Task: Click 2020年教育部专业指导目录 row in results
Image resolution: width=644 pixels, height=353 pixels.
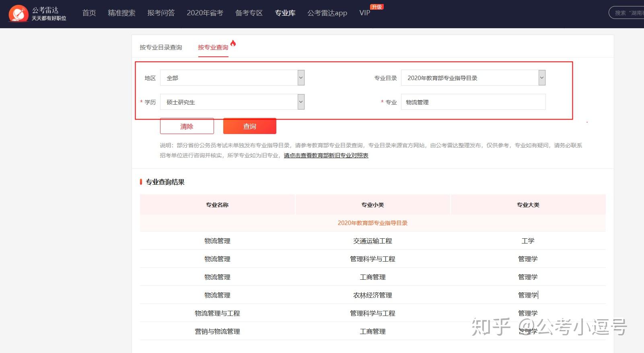Action: tap(372, 223)
